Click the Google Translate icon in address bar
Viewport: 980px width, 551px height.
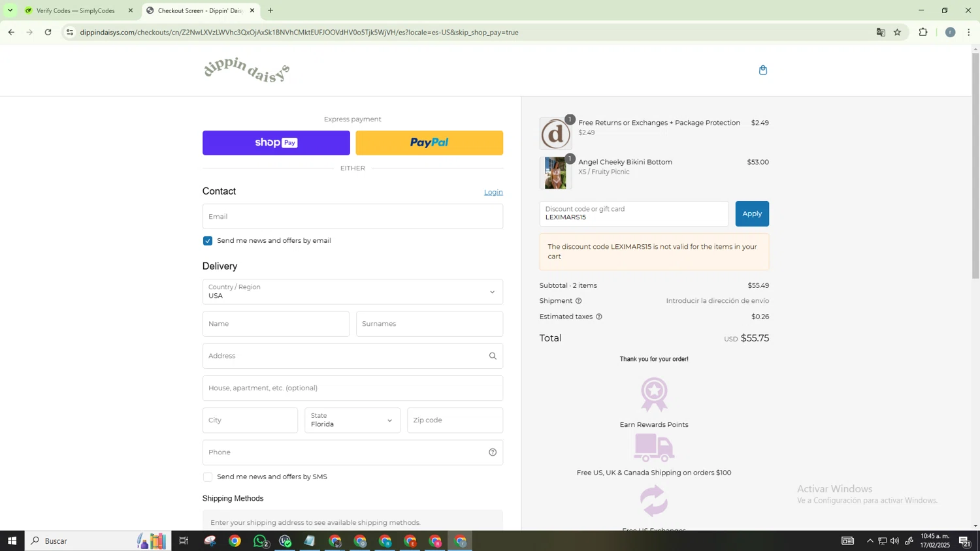(881, 32)
